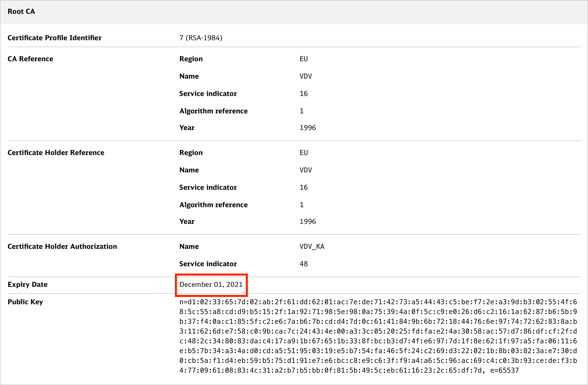Click the value 7 (RSA-1984)

point(201,38)
